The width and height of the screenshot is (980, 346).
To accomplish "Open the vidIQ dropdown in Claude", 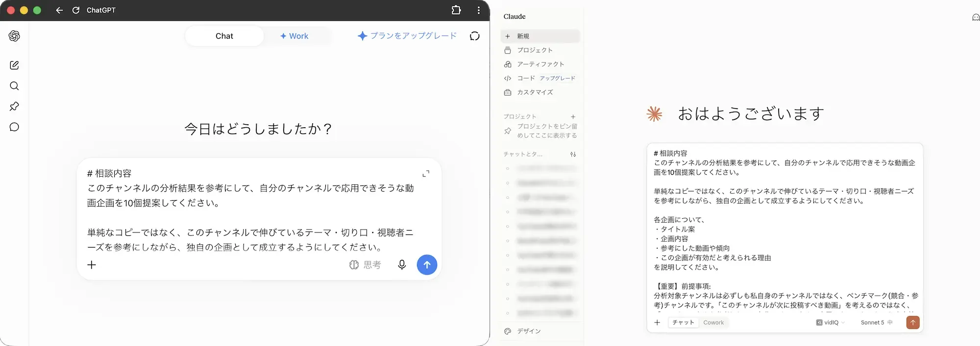I will [x=831, y=323].
